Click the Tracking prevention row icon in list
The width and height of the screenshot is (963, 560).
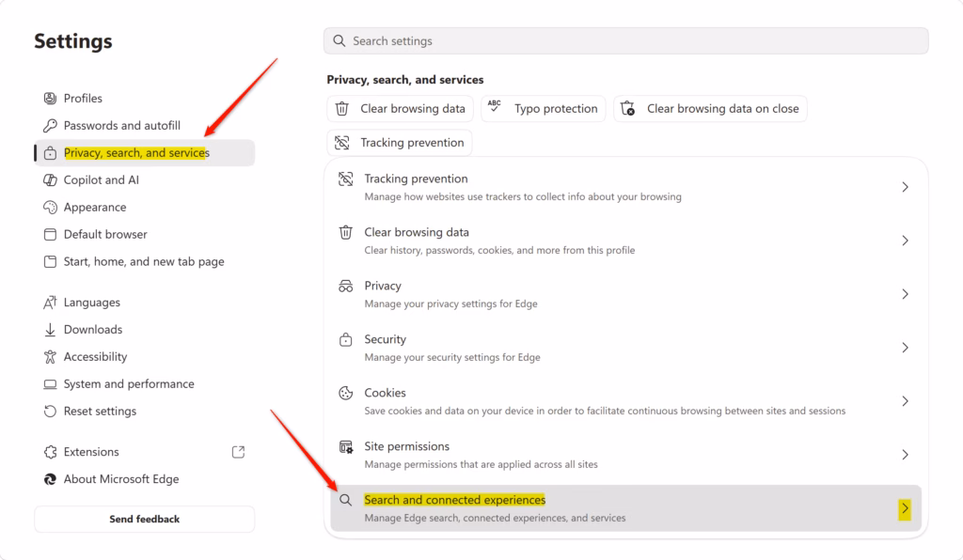click(346, 179)
